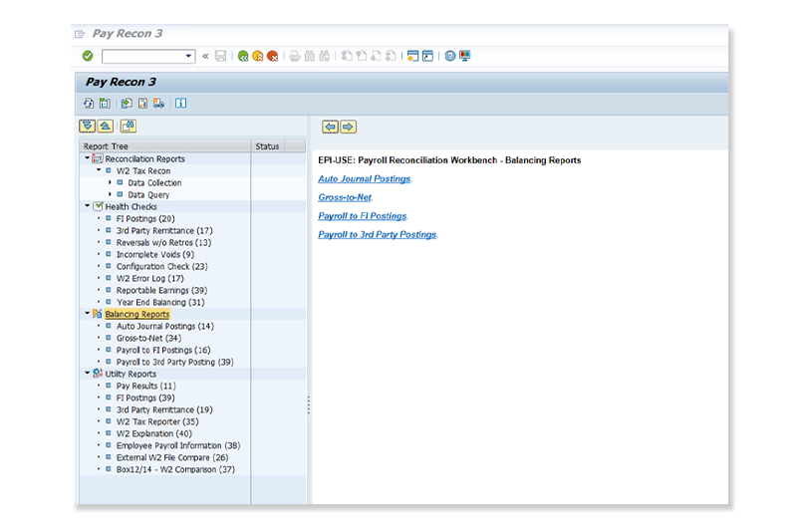
Task: Collapse the Balancing Reports node
Action: [87, 313]
